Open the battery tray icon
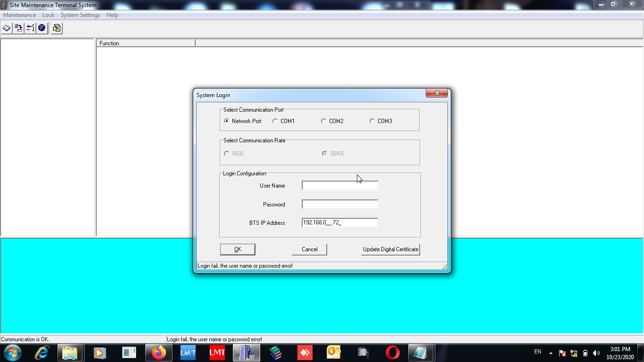644x362 pixels. [585, 353]
